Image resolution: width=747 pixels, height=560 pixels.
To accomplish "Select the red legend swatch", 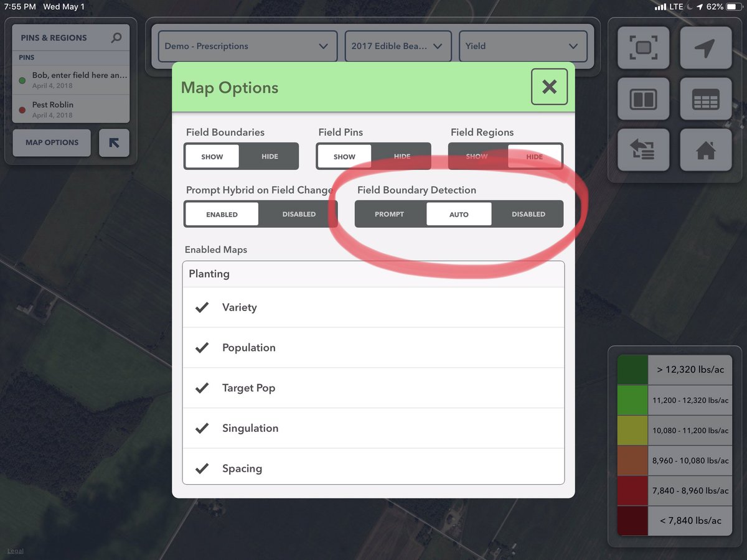I will pos(632,490).
